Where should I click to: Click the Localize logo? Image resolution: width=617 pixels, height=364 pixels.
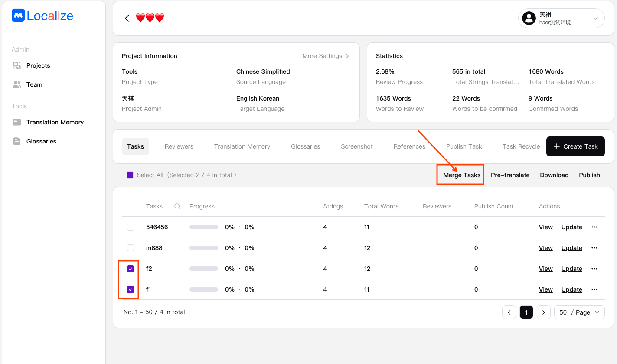(42, 16)
